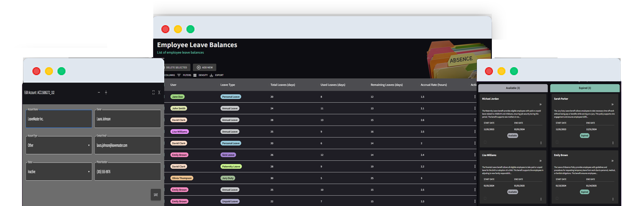
Task: Close the Edit Account dialog with X
Action: pyautogui.click(x=159, y=93)
